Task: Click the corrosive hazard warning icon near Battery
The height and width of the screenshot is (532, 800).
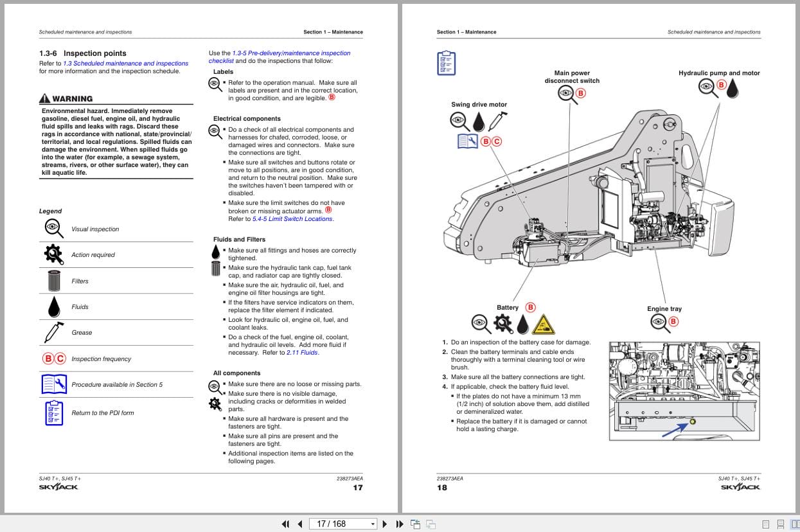Action: 544,324
